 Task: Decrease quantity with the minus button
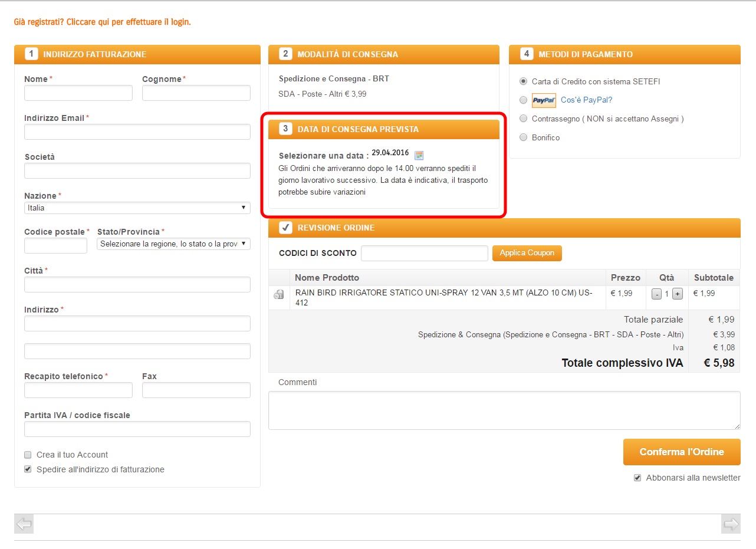coord(656,294)
